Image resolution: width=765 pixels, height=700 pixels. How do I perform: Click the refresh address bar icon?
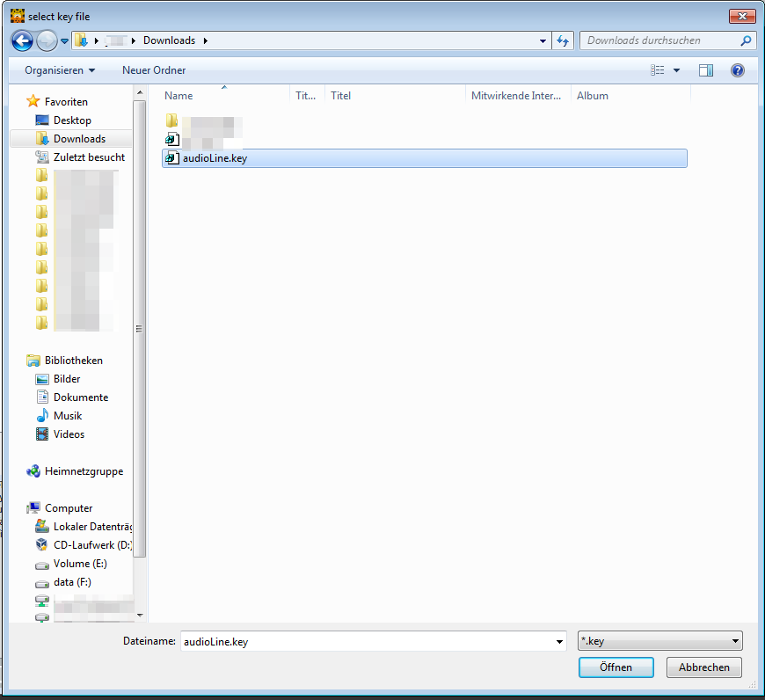coord(564,40)
